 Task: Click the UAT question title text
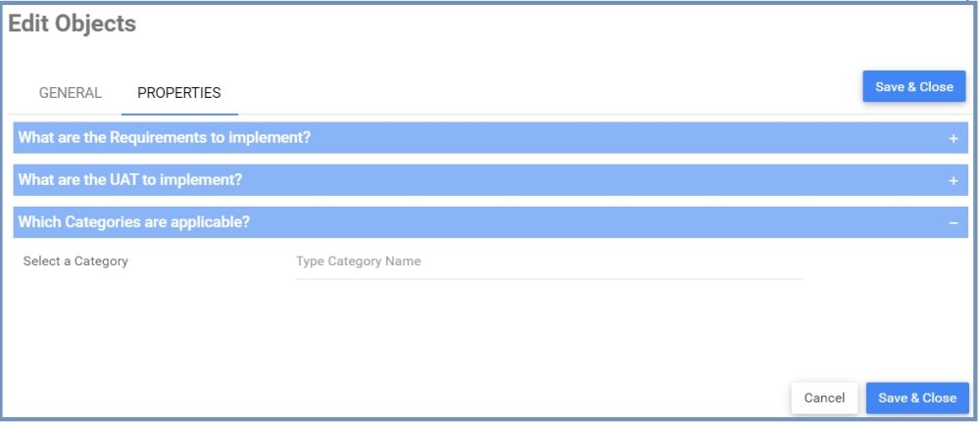click(130, 180)
